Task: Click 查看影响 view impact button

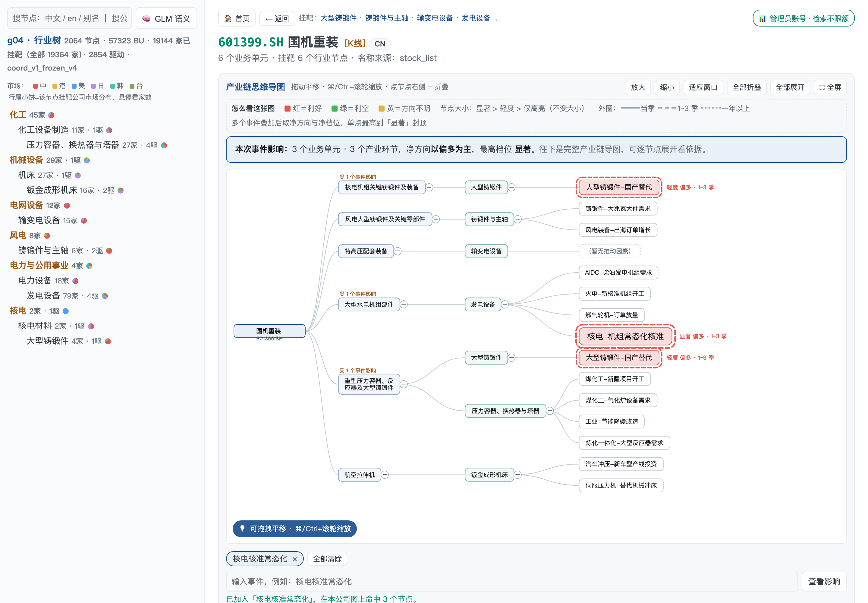Action: click(x=824, y=582)
